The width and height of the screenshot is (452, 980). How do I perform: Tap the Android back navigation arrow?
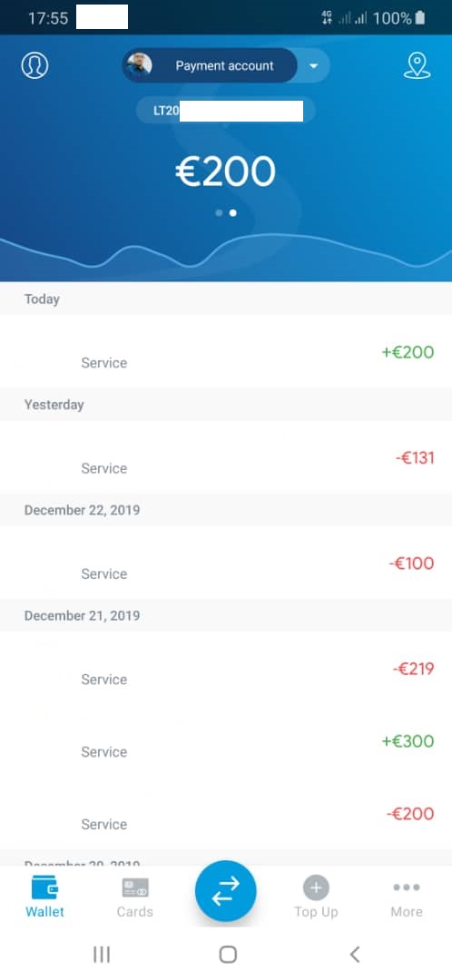355,955
